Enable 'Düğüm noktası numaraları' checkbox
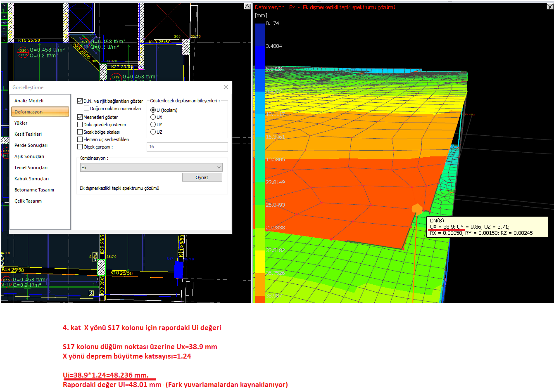The image size is (554, 392). coord(86,109)
